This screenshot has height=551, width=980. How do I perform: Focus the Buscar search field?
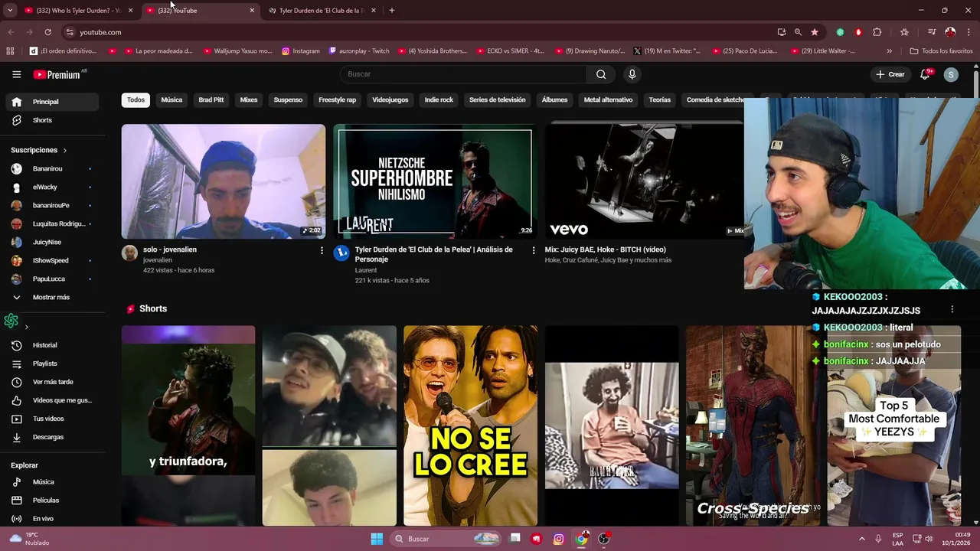(463, 74)
